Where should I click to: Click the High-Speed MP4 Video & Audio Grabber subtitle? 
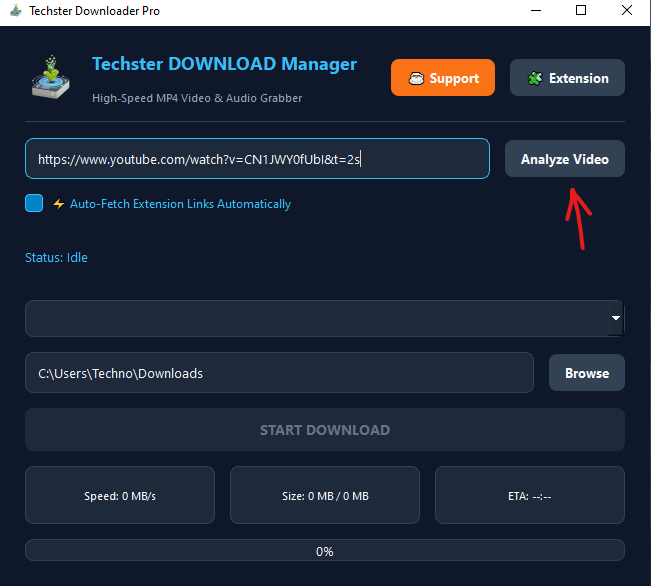197,98
